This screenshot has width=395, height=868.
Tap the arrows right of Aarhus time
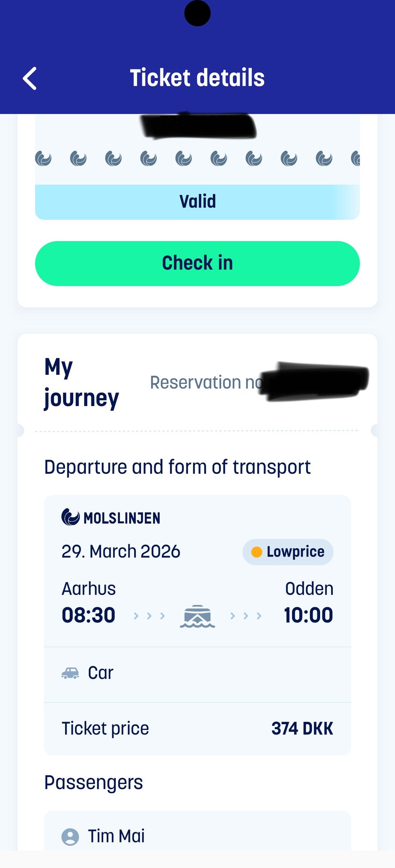point(149,616)
